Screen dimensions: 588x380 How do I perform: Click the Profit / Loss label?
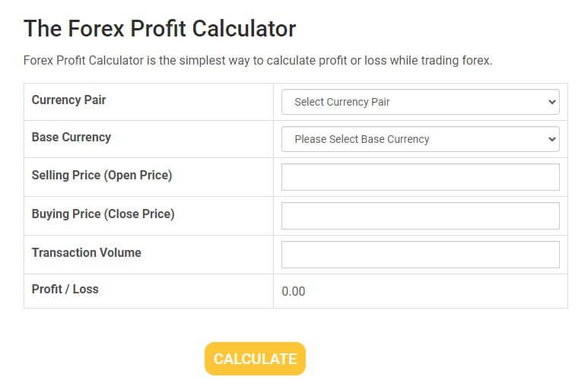click(65, 290)
